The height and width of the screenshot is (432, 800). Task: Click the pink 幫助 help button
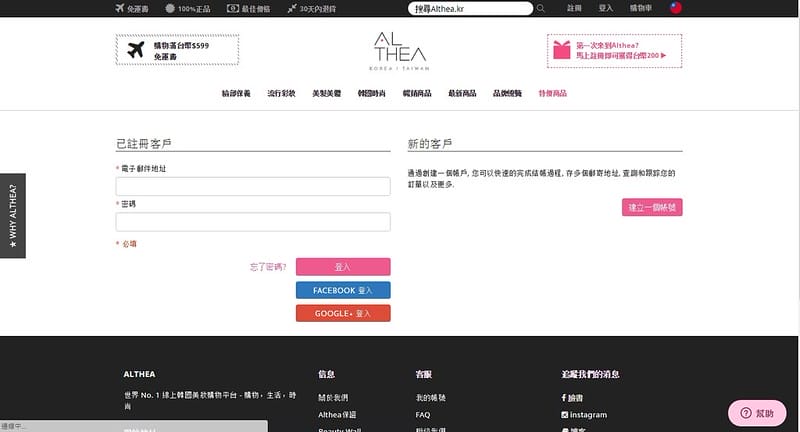tap(757, 413)
